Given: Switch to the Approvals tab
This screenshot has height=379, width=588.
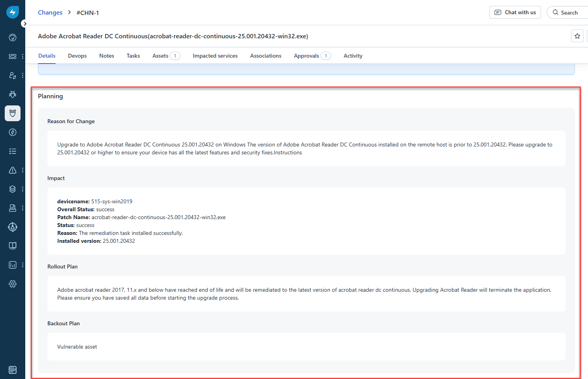Looking at the screenshot, I should 312,56.
